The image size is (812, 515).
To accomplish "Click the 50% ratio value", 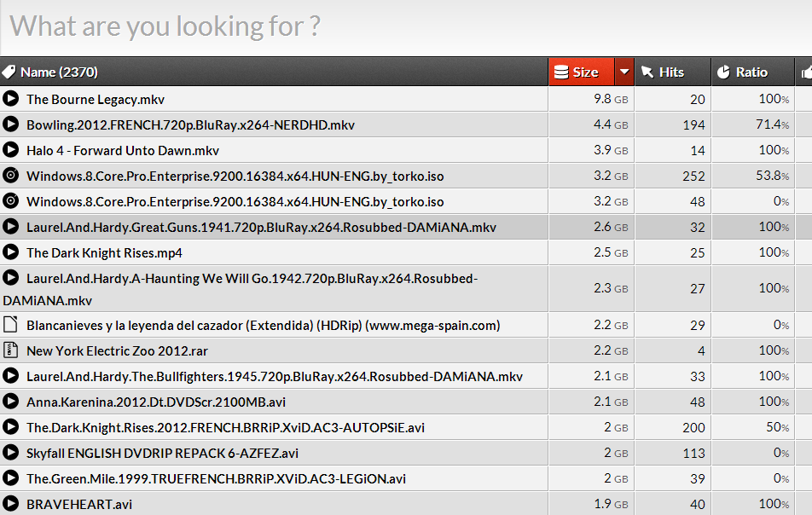I will tap(777, 427).
